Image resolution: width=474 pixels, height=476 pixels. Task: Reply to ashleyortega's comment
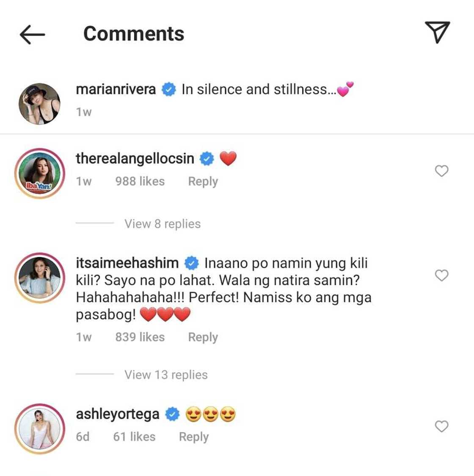[193, 437]
